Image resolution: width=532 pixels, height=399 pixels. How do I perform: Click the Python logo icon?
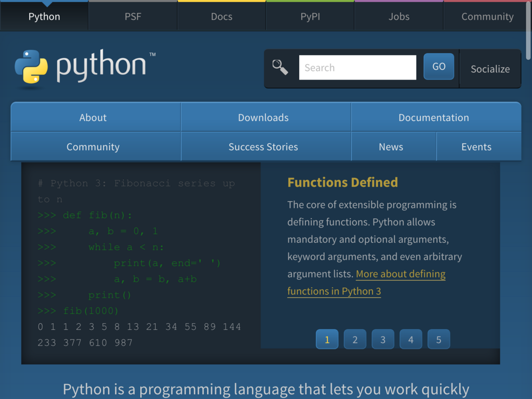[x=31, y=68]
